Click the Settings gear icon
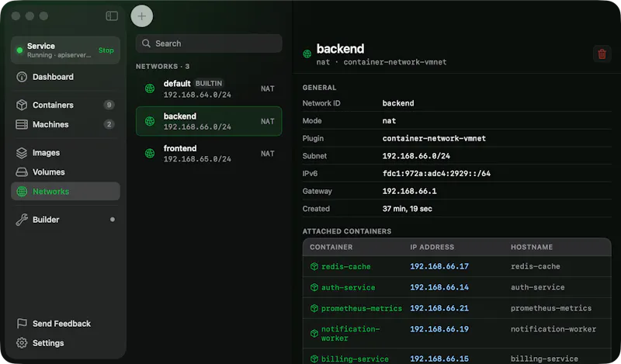This screenshot has width=621, height=364. pyautogui.click(x=22, y=343)
